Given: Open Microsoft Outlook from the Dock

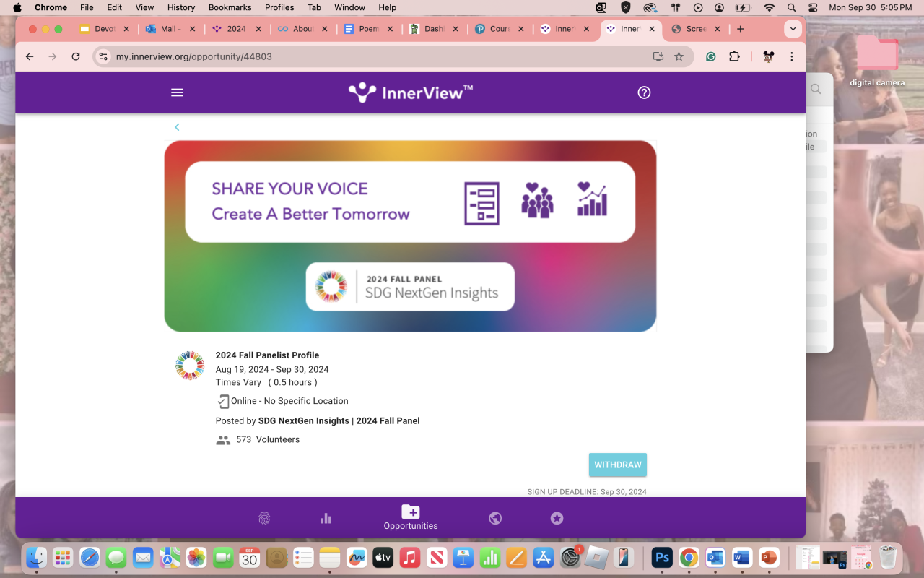Looking at the screenshot, I should point(715,557).
